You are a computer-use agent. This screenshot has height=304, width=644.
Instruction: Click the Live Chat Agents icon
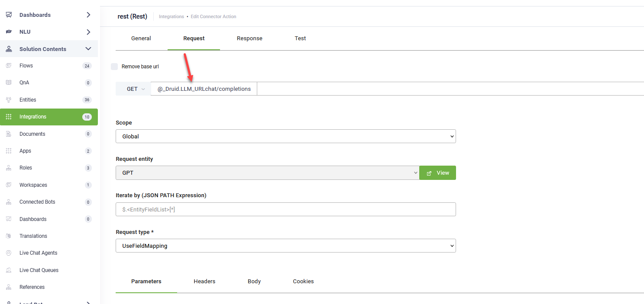point(9,253)
